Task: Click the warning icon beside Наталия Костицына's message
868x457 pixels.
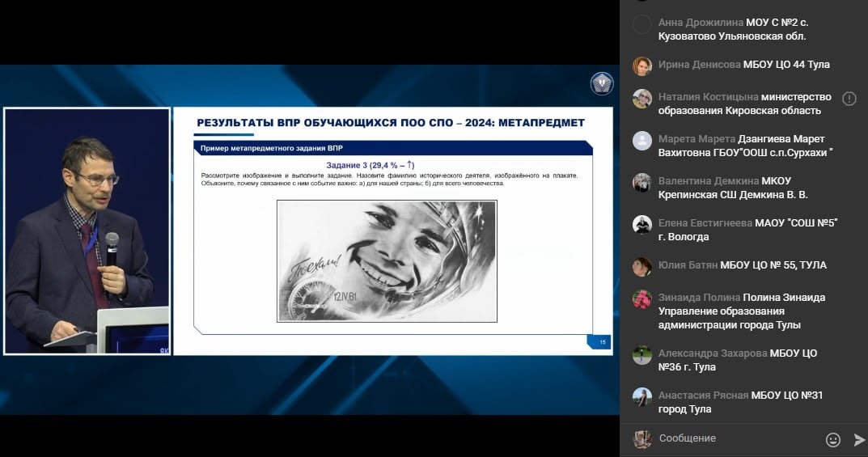Action: pyautogui.click(x=849, y=99)
